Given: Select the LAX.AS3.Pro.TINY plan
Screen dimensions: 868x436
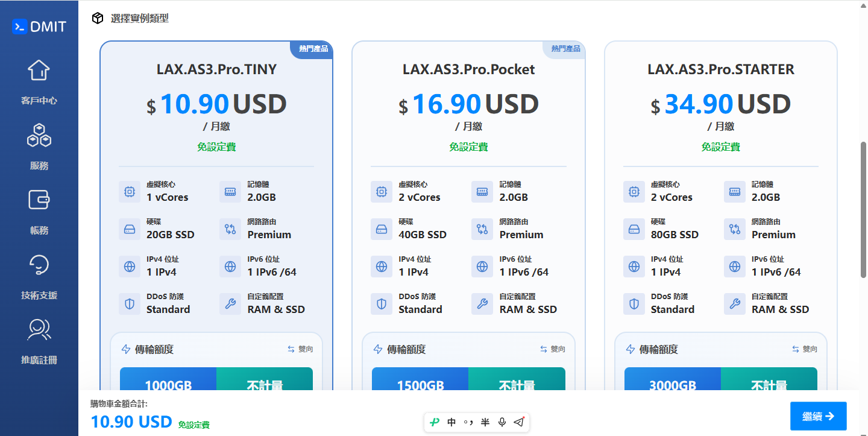Looking at the screenshot, I should (216, 69).
